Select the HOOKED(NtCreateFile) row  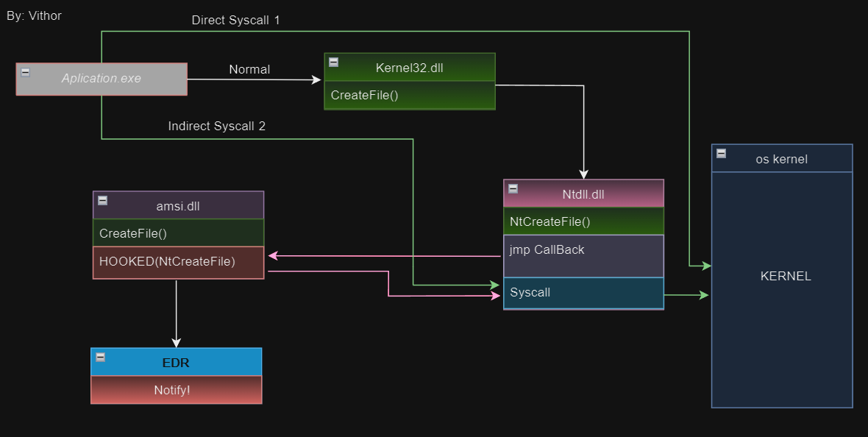pyautogui.click(x=178, y=261)
